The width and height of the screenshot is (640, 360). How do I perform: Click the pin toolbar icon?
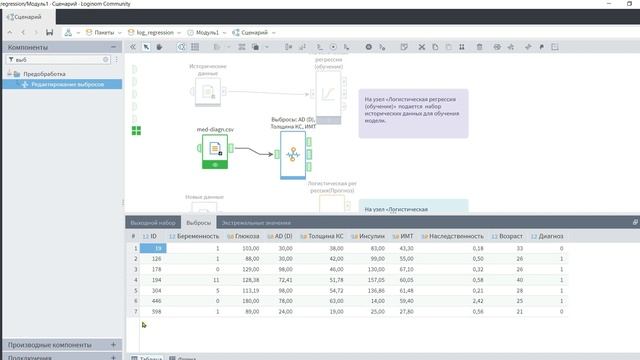[x=542, y=47]
